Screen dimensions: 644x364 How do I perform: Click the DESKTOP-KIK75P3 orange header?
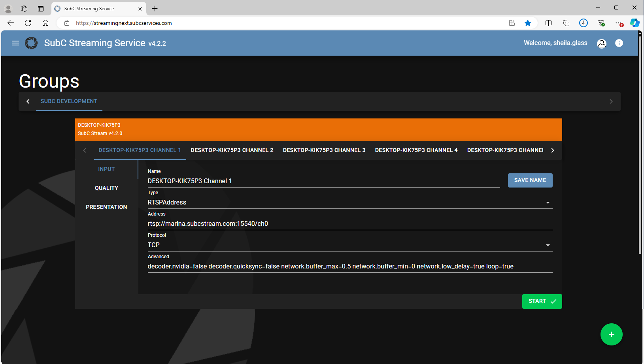click(319, 129)
